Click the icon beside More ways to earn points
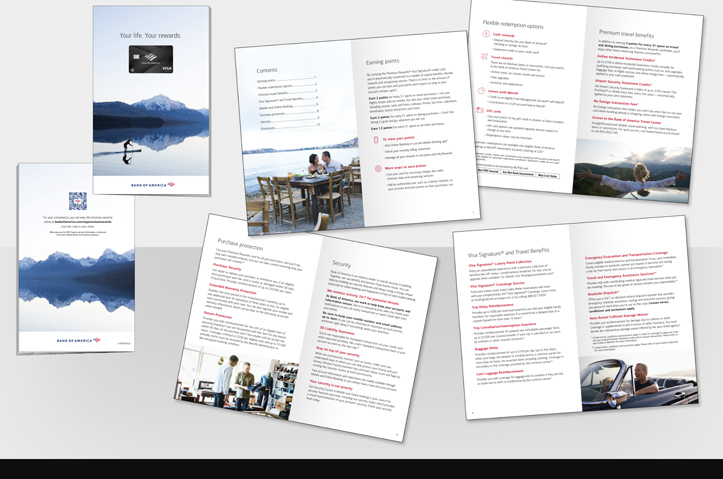The height and width of the screenshot is (479, 723). [x=378, y=169]
